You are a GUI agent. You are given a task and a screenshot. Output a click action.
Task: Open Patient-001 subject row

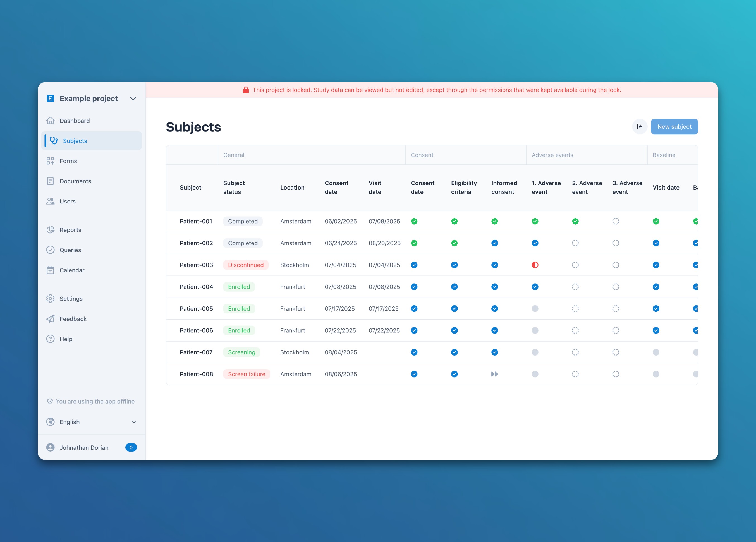432,221
